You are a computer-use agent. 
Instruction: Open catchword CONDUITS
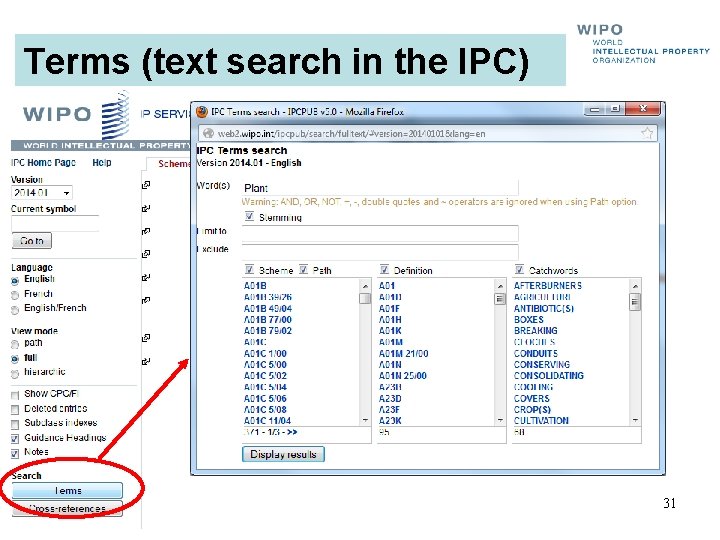536,354
